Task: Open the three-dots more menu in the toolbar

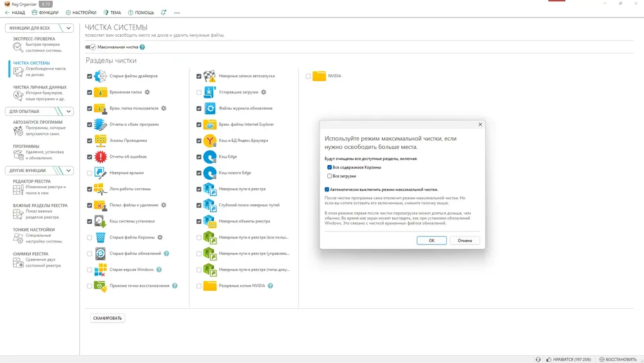Action: [176, 13]
